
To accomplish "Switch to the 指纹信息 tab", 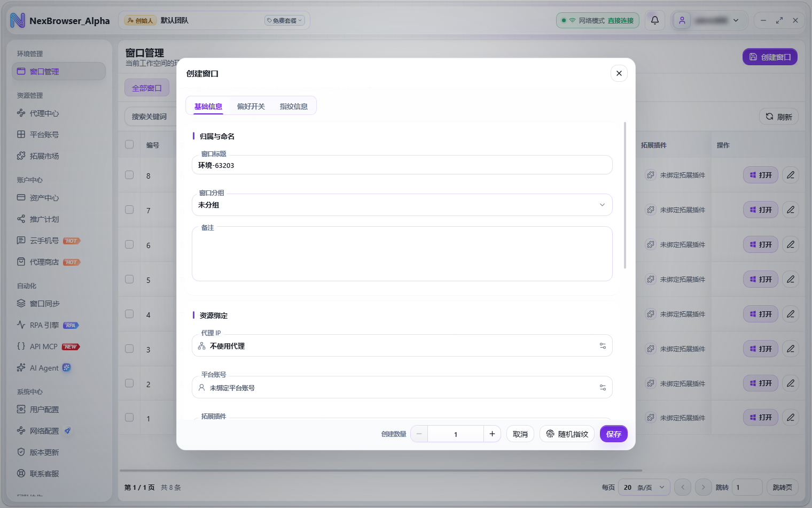I will pos(294,106).
